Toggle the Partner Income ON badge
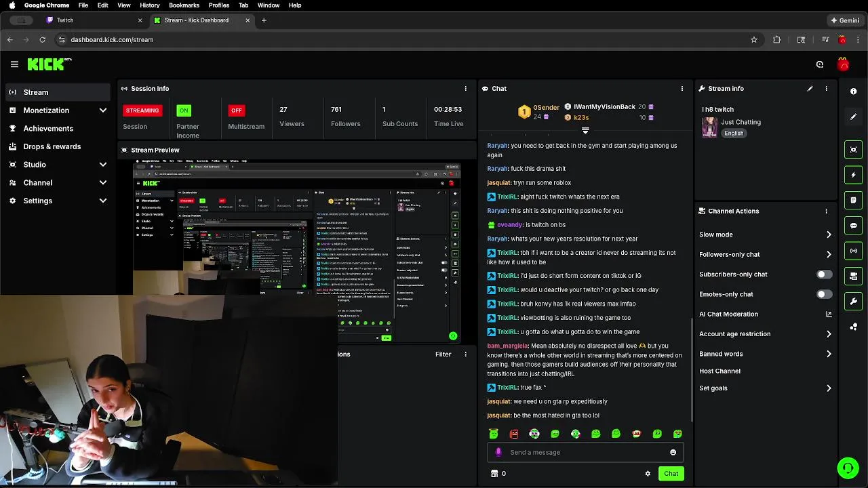The height and width of the screenshot is (488, 868). [183, 110]
